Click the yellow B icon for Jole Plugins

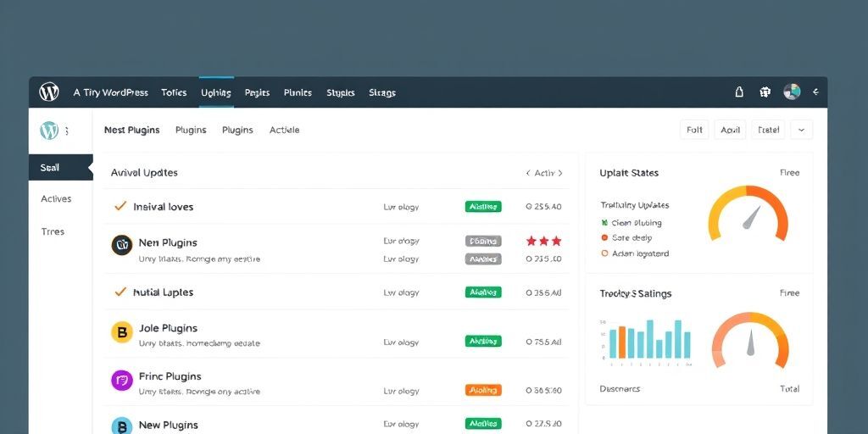click(122, 332)
